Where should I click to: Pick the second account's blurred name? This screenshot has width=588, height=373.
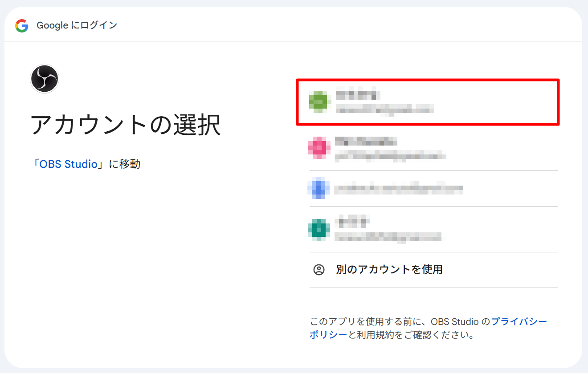pyautogui.click(x=366, y=142)
